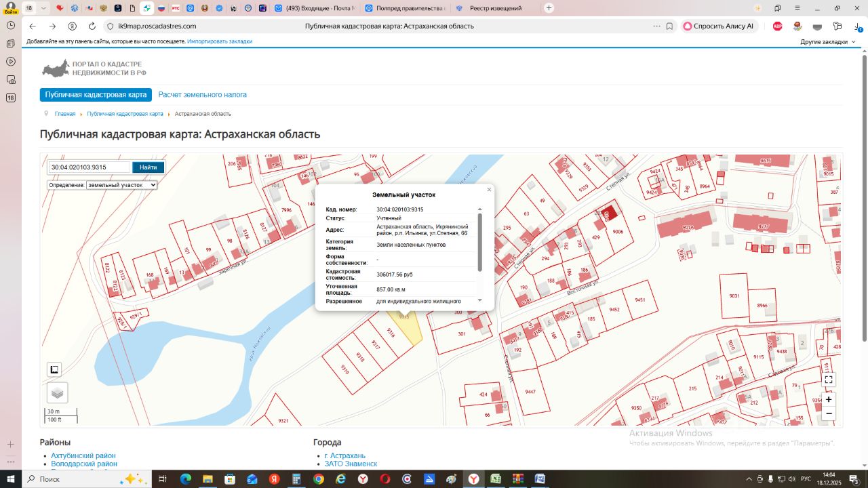Reload the page with the refresh icon
The width and height of the screenshot is (868, 488).
92,26
